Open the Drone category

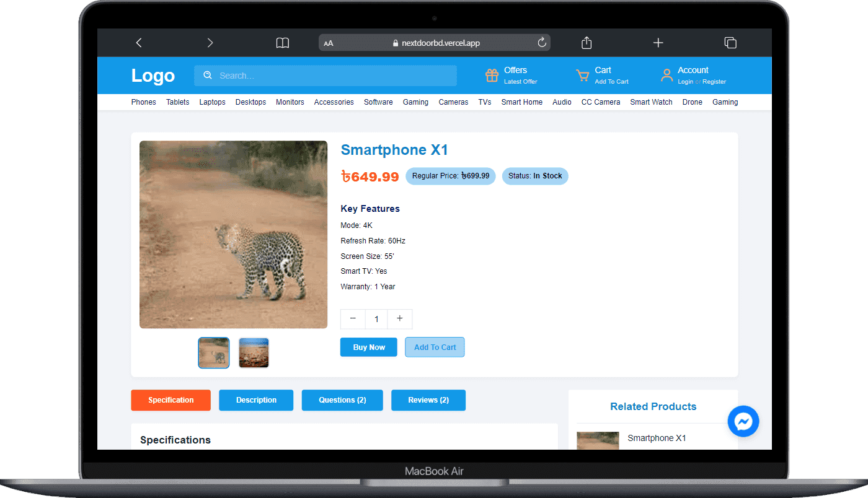click(693, 102)
